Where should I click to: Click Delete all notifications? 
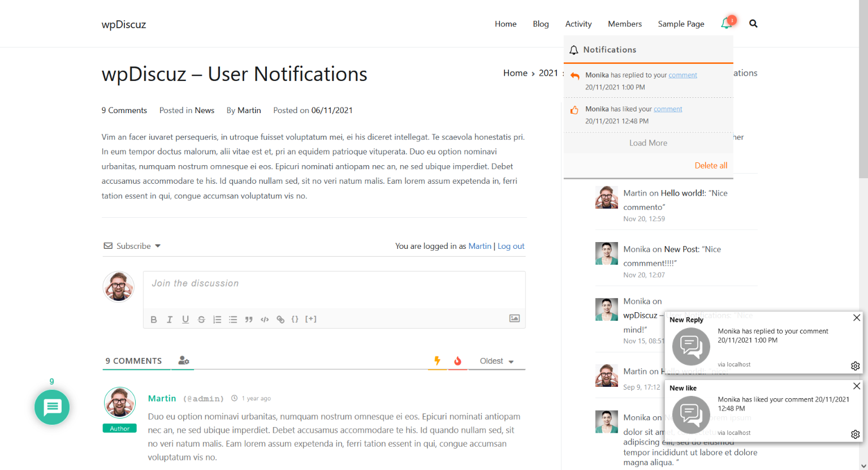click(711, 166)
